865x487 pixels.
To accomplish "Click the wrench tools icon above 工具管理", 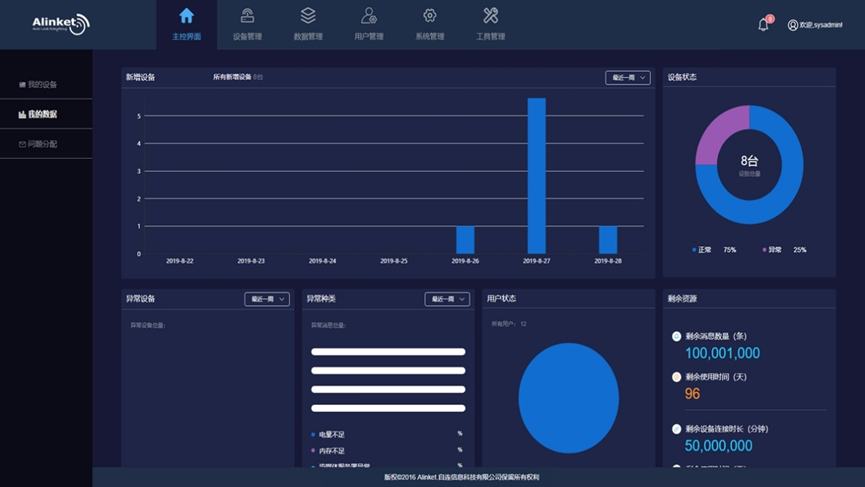I will [490, 15].
